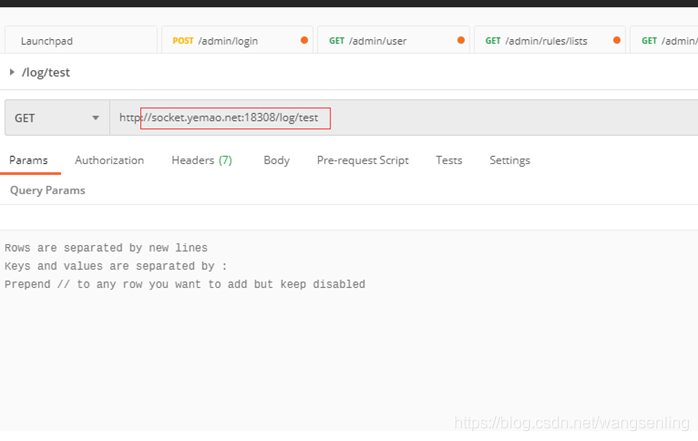This screenshot has width=698, height=441.
Task: Switch to the Authorization tab
Action: 110,160
